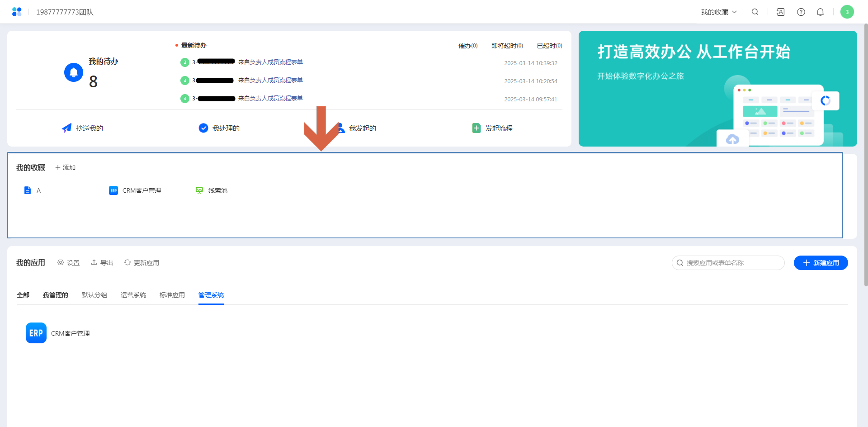
Task: Open the contacts icon in top bar
Action: 780,12
